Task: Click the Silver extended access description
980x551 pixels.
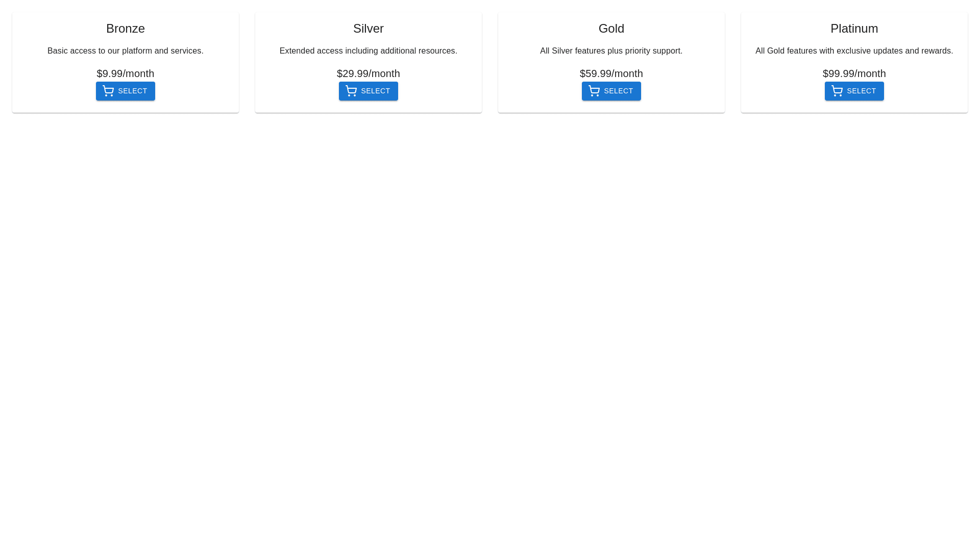Action: click(368, 51)
